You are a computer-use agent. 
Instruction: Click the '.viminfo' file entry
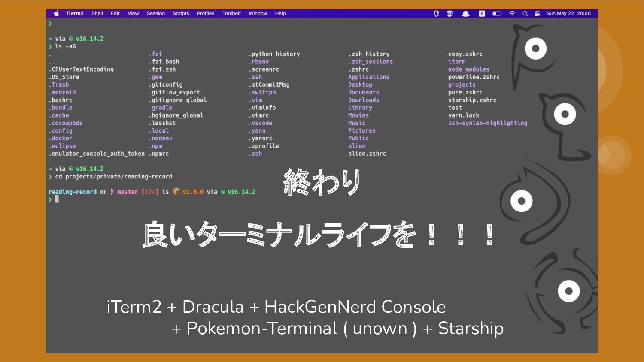262,108
